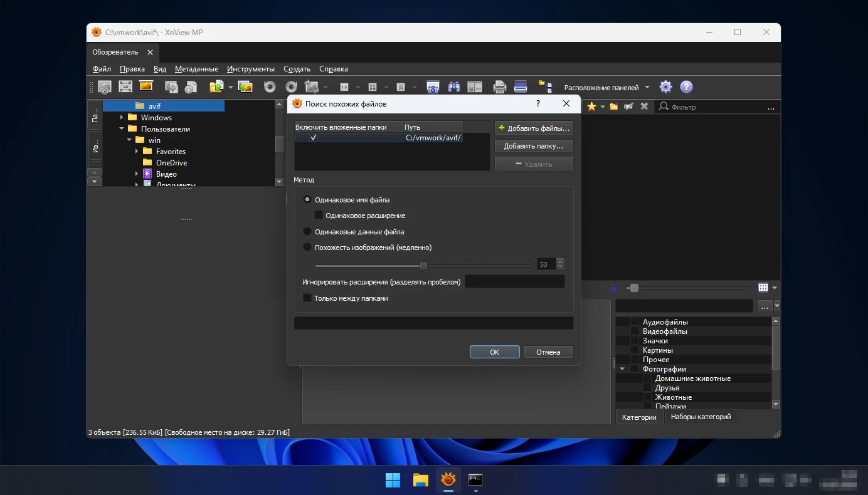The height and width of the screenshot is (495, 868).
Task: Open the 'Инструменты' menu
Action: (x=251, y=69)
